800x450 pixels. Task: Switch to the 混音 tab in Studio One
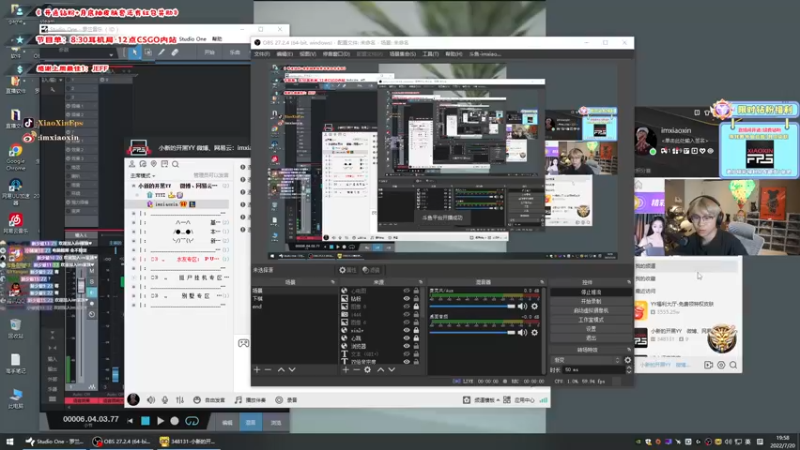coord(251,422)
